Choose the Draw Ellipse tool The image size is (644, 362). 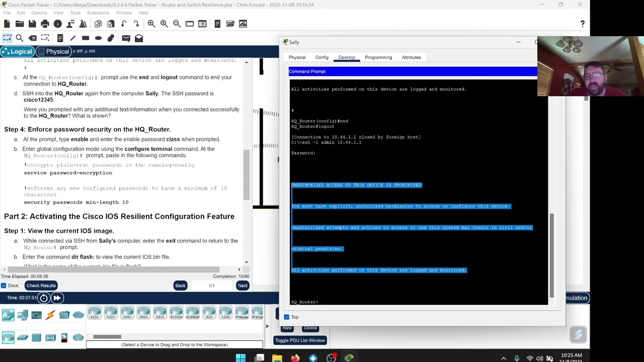(x=98, y=38)
